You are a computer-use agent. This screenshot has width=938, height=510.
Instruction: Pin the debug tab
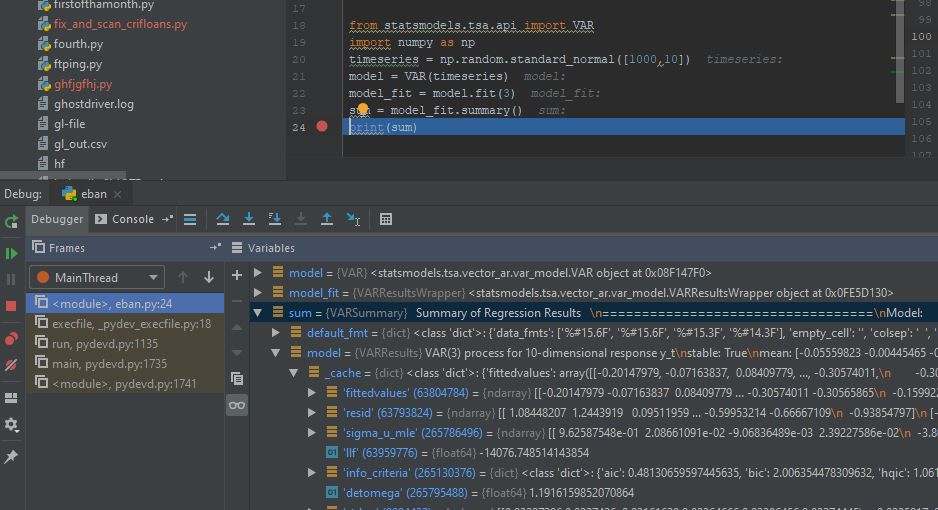[11, 457]
